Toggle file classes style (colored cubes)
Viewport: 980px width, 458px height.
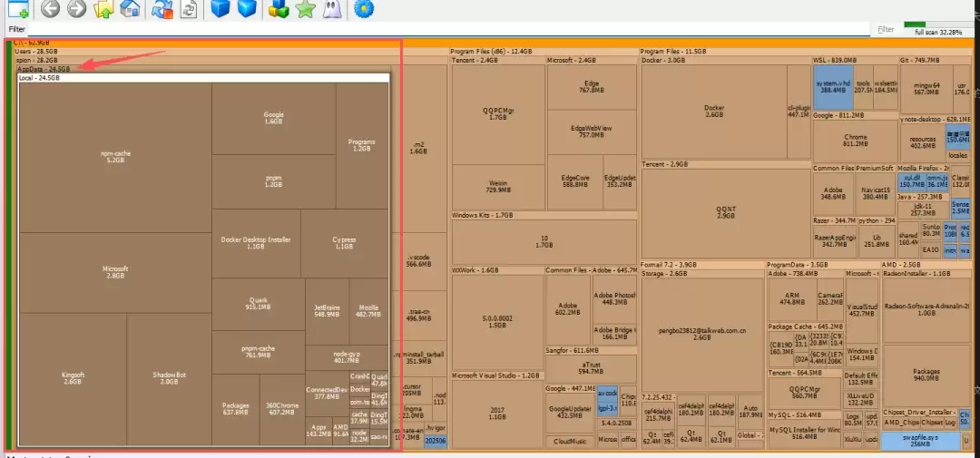point(279,8)
